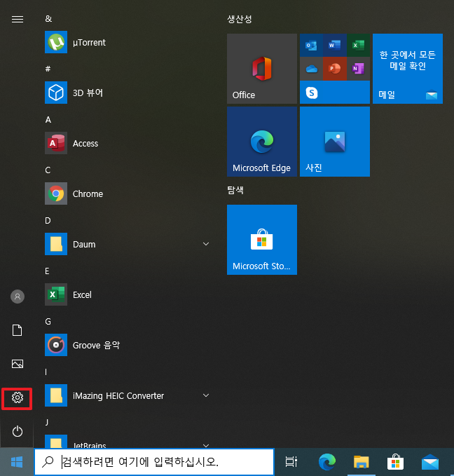Launch µTorrent from the app list

127,42
